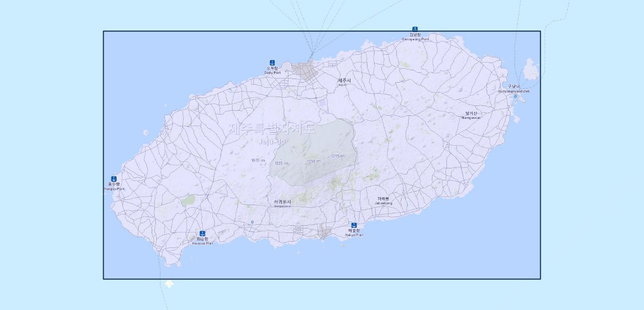The image size is (644, 310).
Task: Click the 제주시 city label
Action: [x=344, y=81]
